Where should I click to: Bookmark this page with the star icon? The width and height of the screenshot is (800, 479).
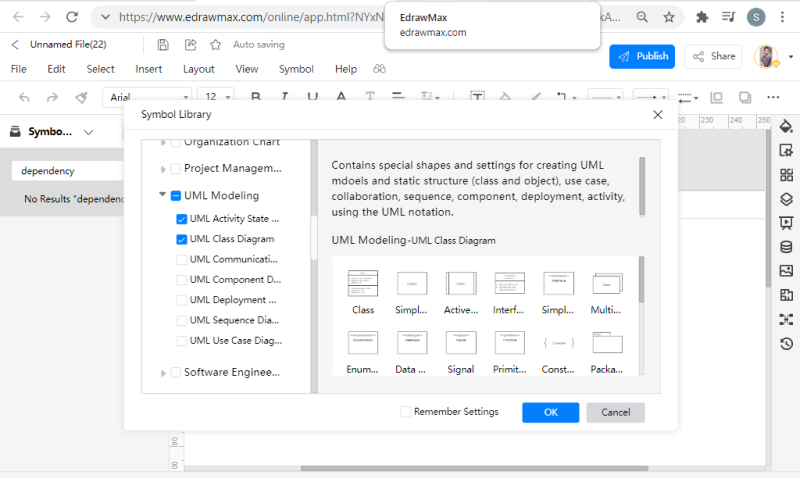pos(669,17)
